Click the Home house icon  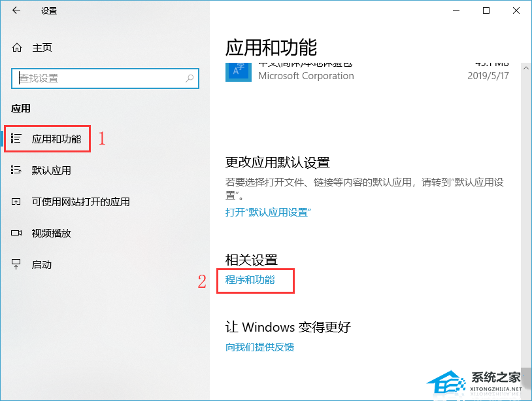17,48
